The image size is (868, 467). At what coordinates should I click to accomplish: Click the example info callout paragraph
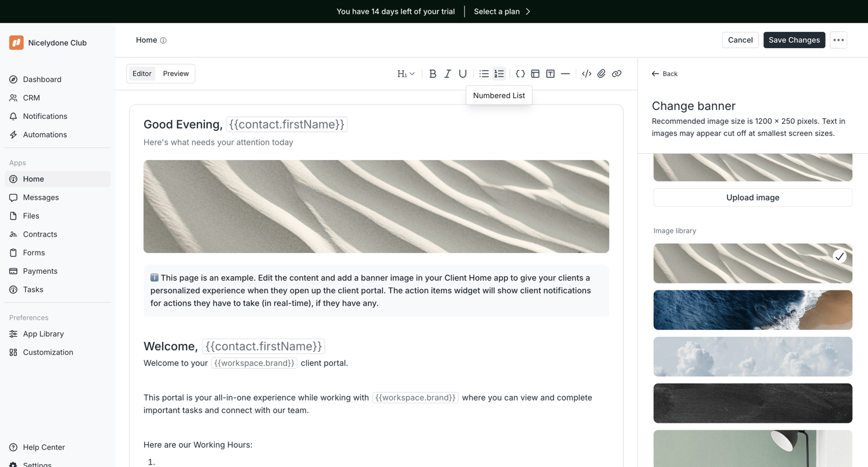[376, 290]
